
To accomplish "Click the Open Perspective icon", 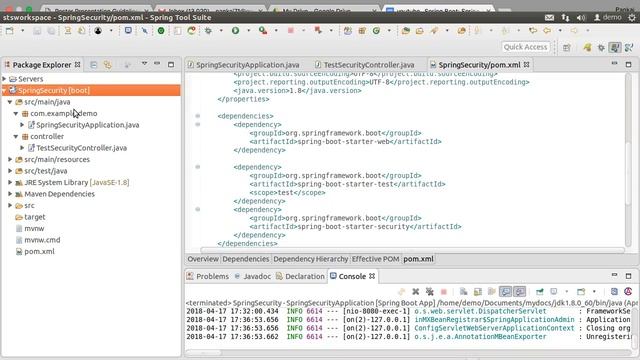I will [567, 48].
